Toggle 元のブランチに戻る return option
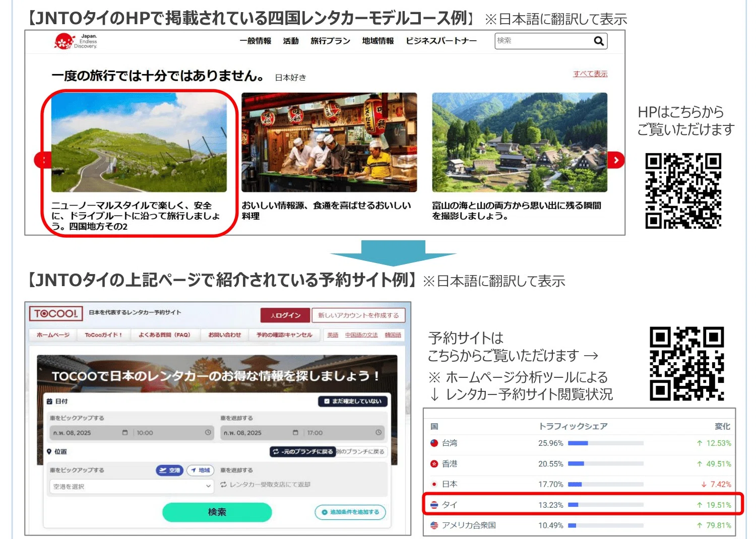This screenshot has width=756, height=539. coord(302,452)
